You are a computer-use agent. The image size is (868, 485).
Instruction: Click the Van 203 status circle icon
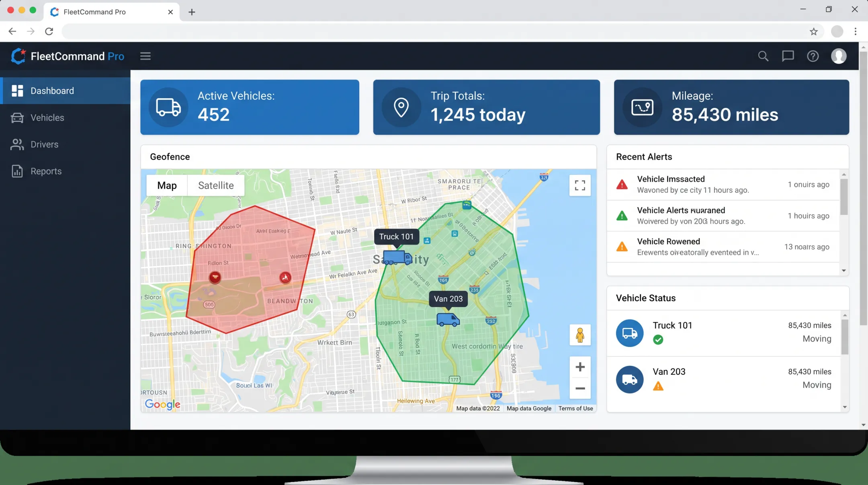(x=630, y=379)
